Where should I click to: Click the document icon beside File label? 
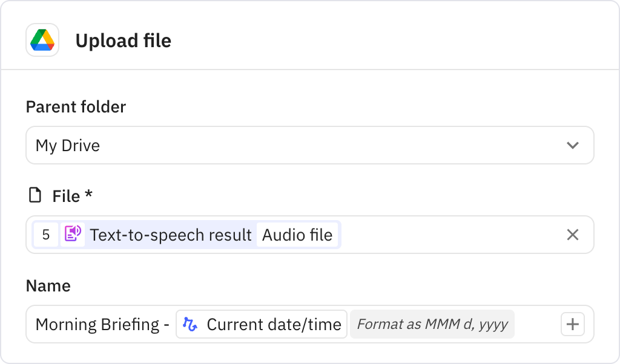36,196
